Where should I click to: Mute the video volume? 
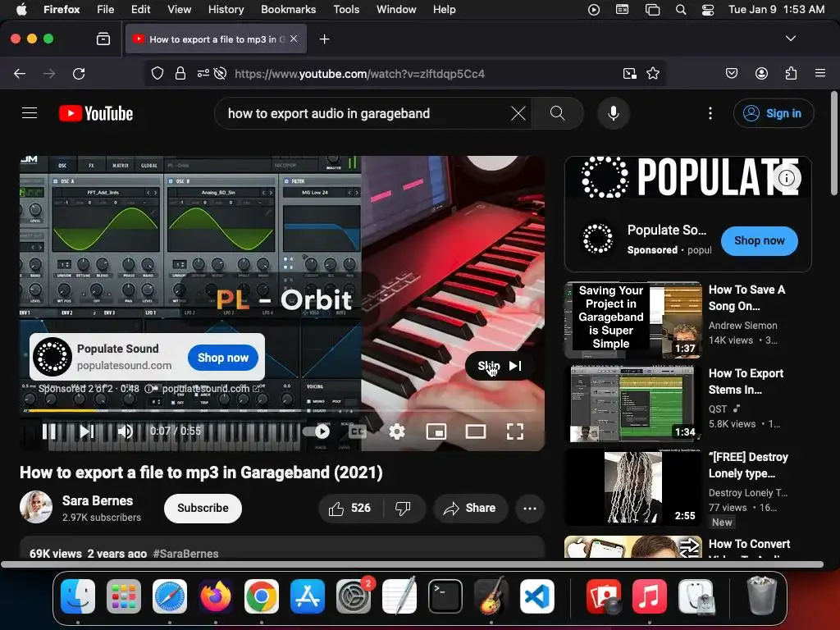pos(126,431)
